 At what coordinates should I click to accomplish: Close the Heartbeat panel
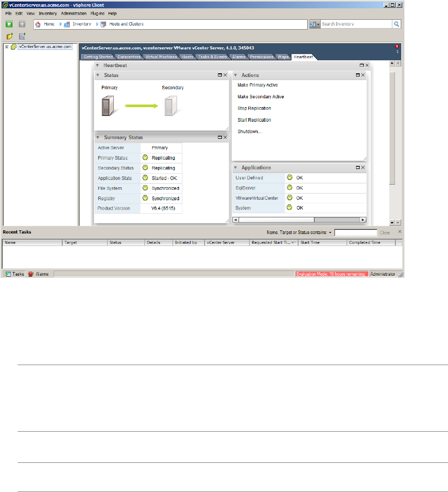tap(367, 65)
